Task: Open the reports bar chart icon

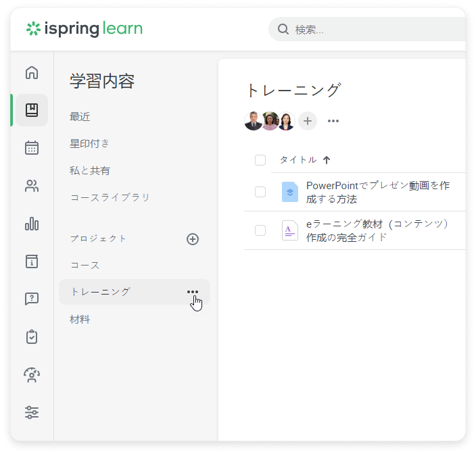Action: click(x=32, y=224)
